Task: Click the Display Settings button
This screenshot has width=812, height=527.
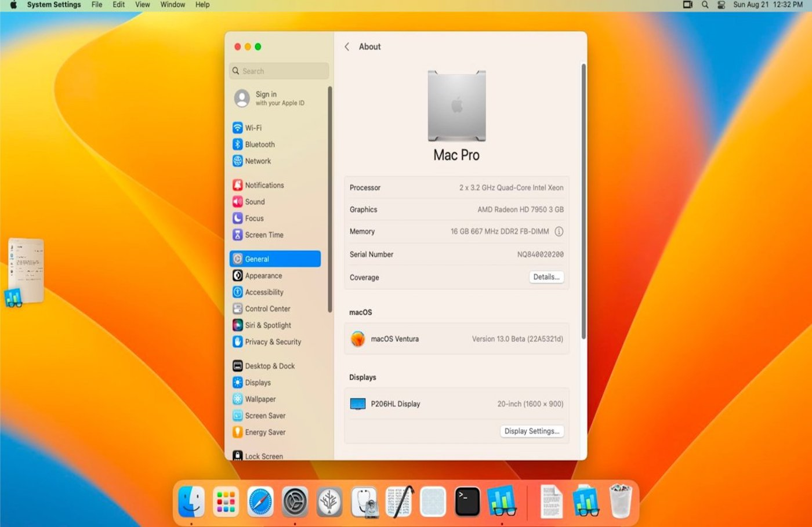Action: [531, 431]
